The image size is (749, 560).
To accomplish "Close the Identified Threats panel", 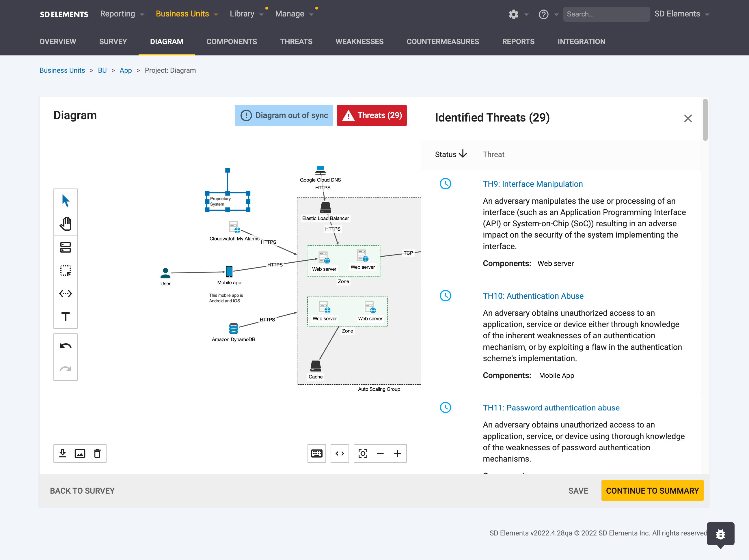I will pos(688,118).
